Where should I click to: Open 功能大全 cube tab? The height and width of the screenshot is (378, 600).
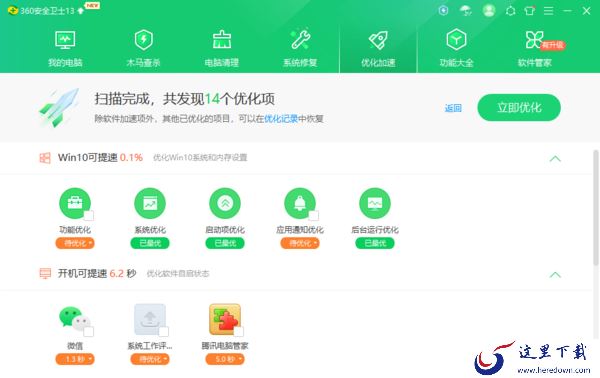point(456,49)
